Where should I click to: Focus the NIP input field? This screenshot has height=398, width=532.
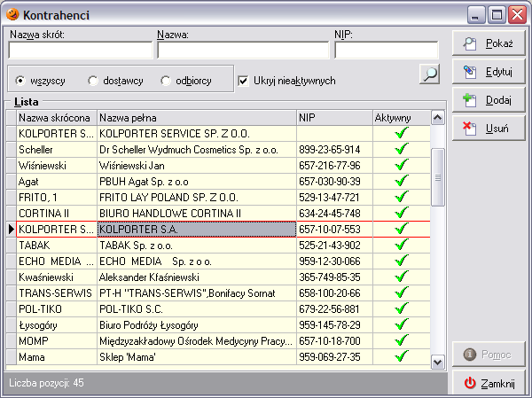(x=386, y=51)
